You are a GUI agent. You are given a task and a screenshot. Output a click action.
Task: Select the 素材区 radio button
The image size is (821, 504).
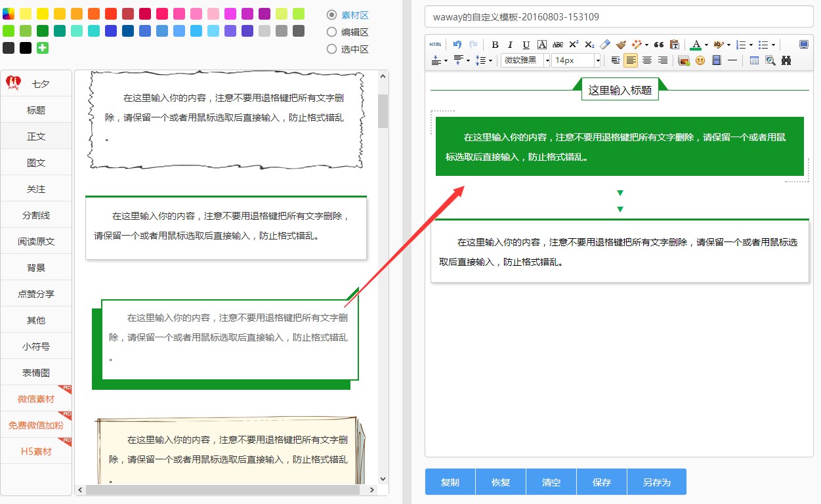(x=331, y=15)
